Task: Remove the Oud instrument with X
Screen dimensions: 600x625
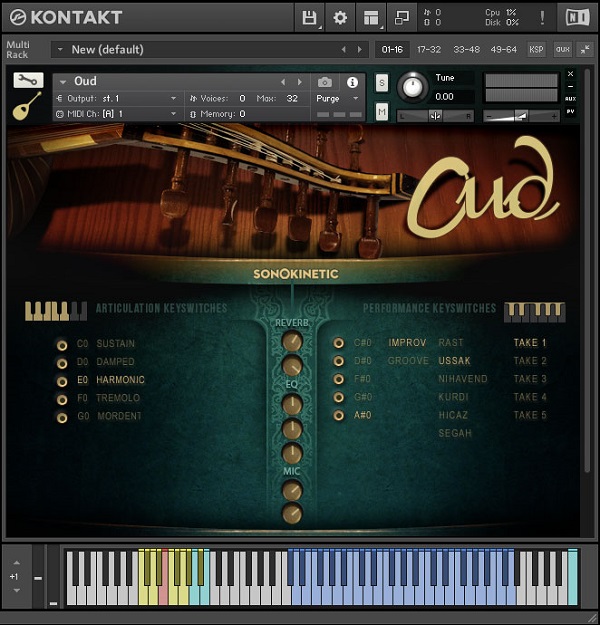Action: 570,74
